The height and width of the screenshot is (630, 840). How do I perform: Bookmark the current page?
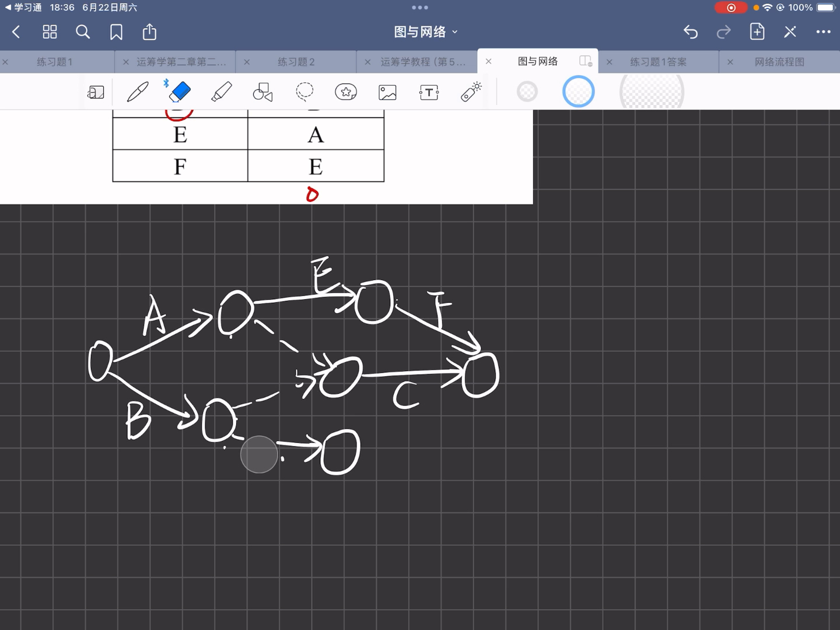(x=116, y=32)
